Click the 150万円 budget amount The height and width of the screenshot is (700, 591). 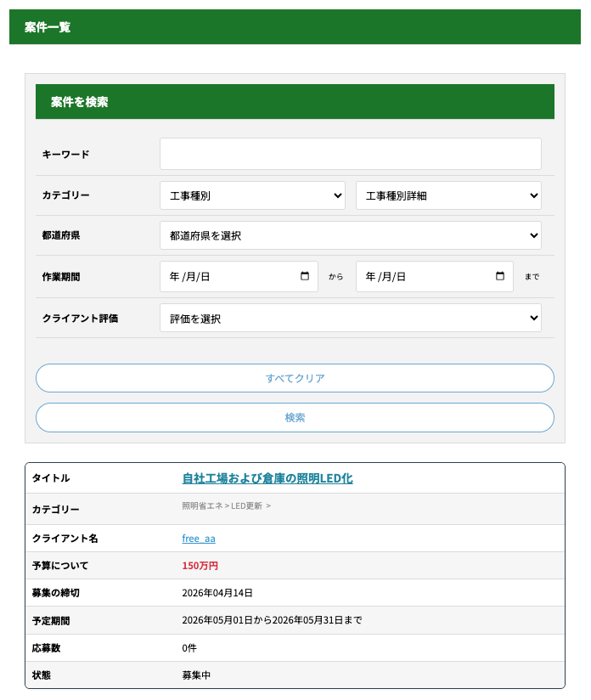click(x=200, y=566)
